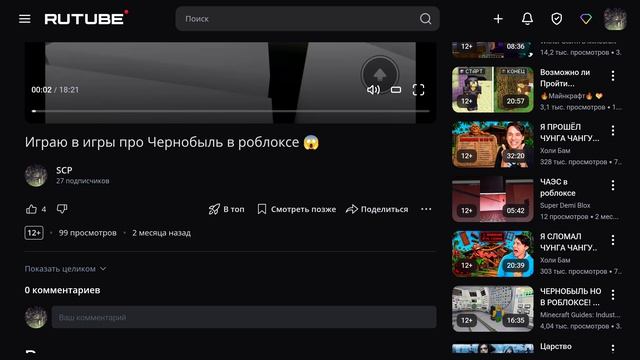The height and width of the screenshot is (360, 640).
Task: Click the search magnifier icon
Action: tap(425, 19)
